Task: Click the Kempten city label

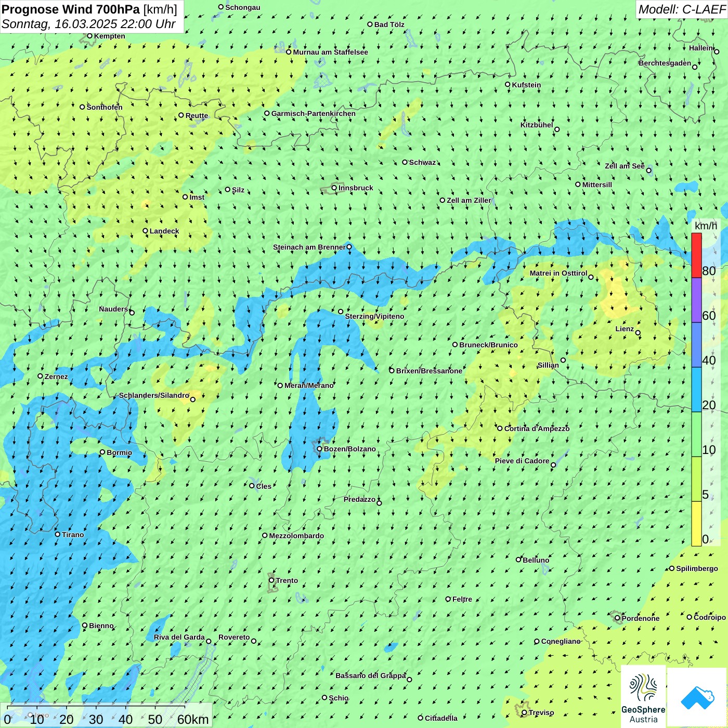Action: [x=110, y=36]
